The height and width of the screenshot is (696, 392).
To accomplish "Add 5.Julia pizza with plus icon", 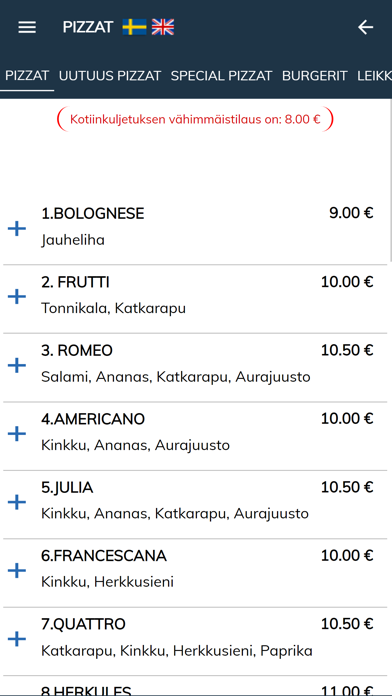I will 17,502.
